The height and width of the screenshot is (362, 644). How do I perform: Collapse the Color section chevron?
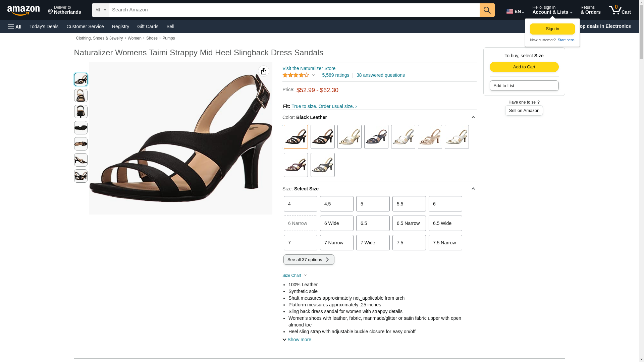click(473, 117)
